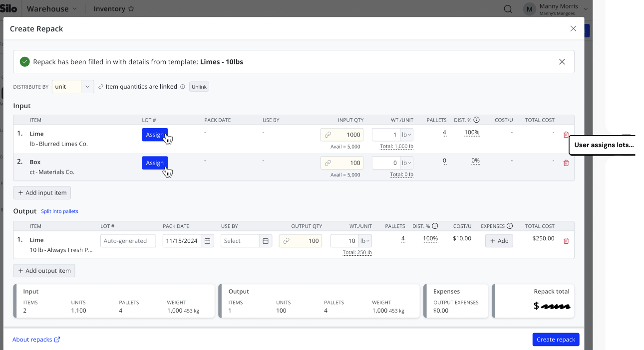This screenshot has height=350, width=644.
Task: Click $250.00 total cost in output row
Action: click(543, 239)
